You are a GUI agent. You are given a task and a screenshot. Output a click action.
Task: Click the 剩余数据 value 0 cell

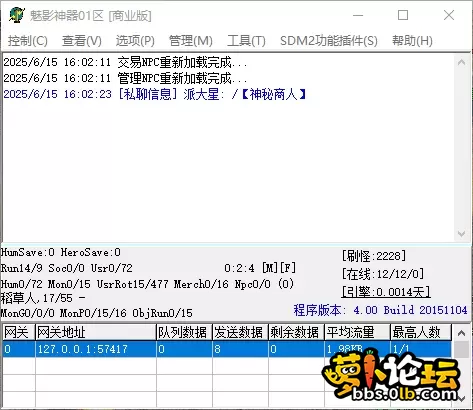[x=296, y=349]
